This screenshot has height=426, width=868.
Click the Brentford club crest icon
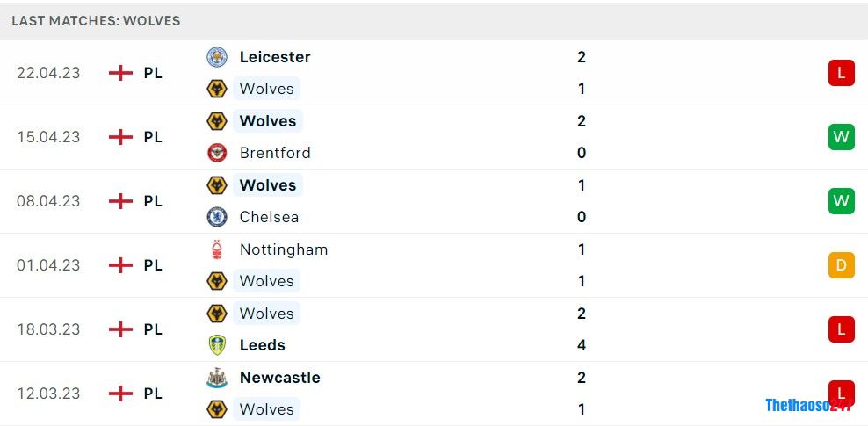click(216, 153)
